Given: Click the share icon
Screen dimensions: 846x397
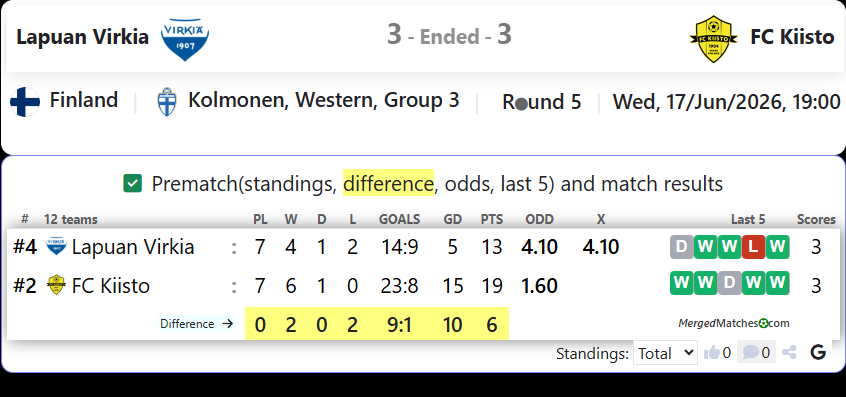Looking at the screenshot, I should [789, 353].
